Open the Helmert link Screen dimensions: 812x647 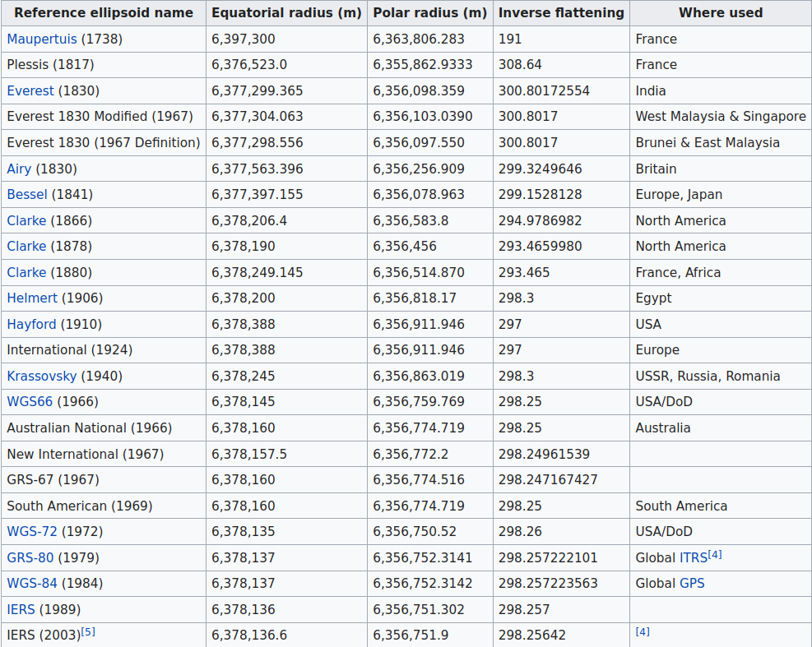click(32, 298)
